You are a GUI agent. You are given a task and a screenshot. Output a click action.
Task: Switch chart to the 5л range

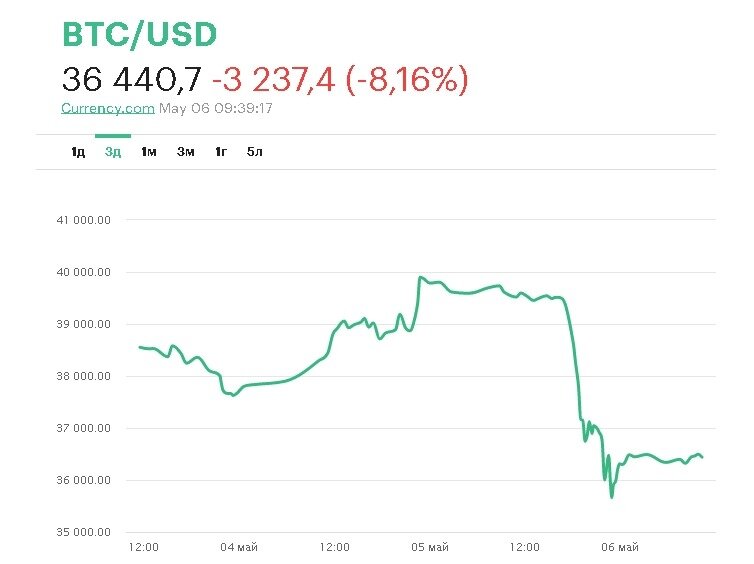pyautogui.click(x=255, y=152)
